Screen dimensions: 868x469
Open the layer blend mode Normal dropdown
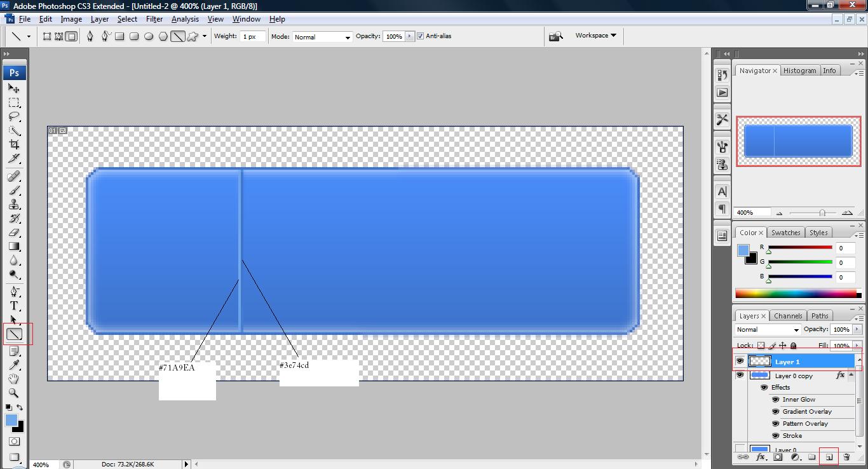[x=768, y=330]
